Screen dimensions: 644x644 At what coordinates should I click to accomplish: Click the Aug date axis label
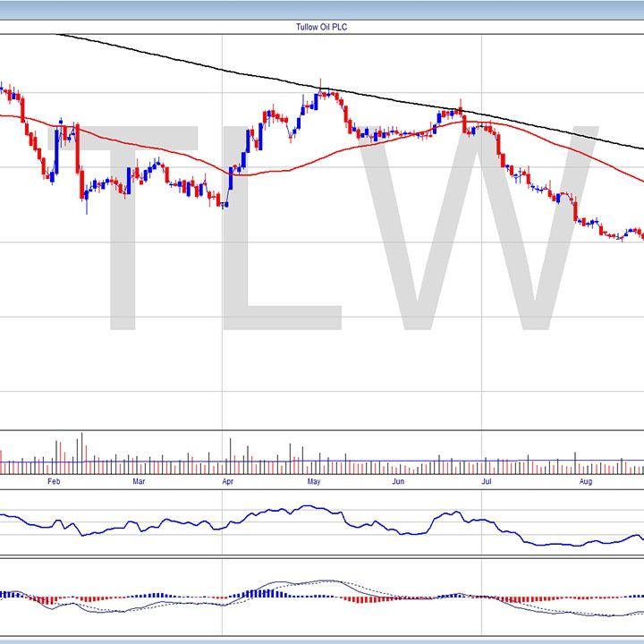point(584,482)
